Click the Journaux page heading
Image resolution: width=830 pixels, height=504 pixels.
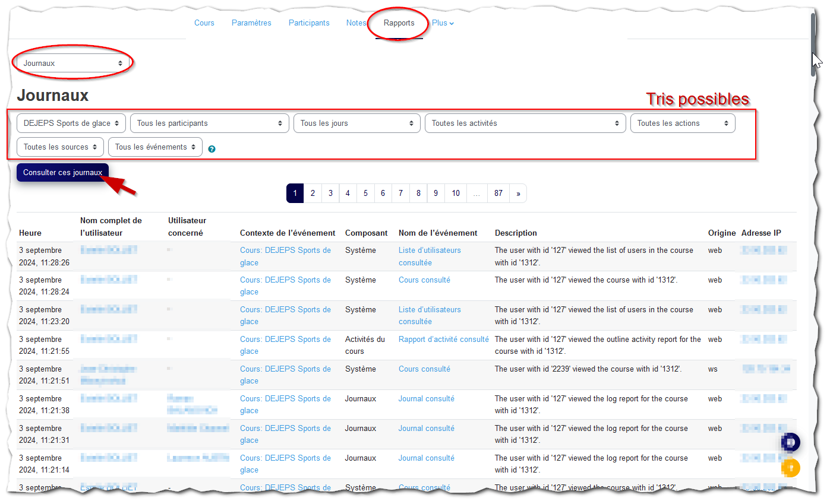pos(53,96)
